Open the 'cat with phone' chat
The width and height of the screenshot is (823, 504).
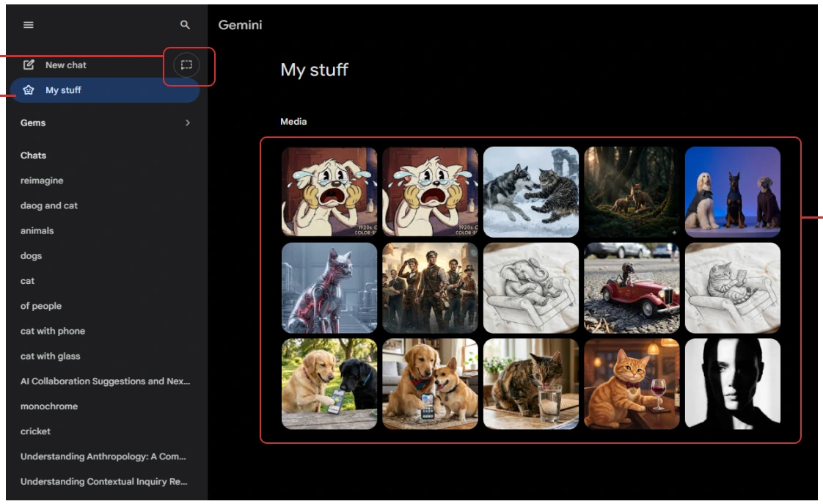[53, 332]
